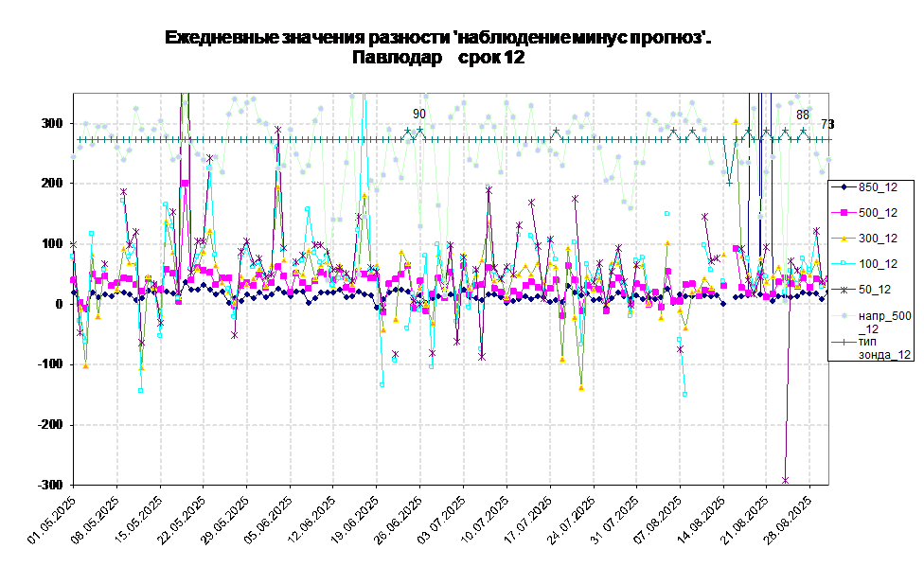Screen dimensions: 924x567
Task: Select the yellow triangle peak left of label 88
Action: click(x=736, y=121)
